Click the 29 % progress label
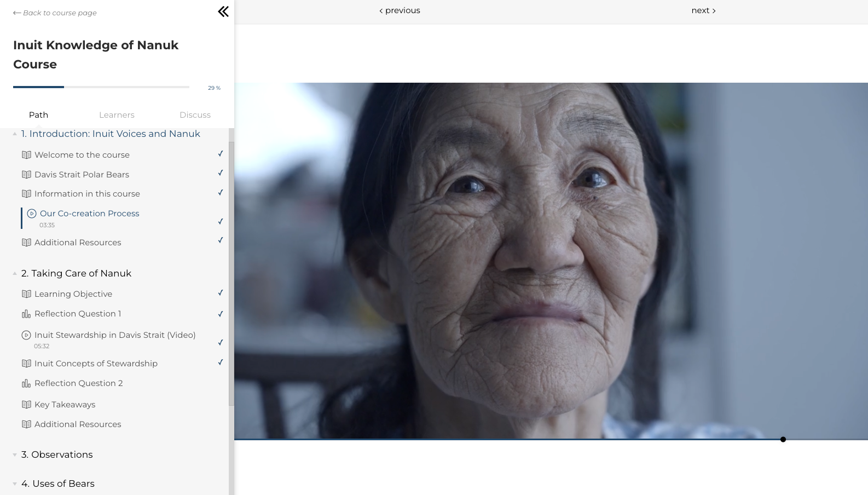868x495 pixels. (214, 88)
